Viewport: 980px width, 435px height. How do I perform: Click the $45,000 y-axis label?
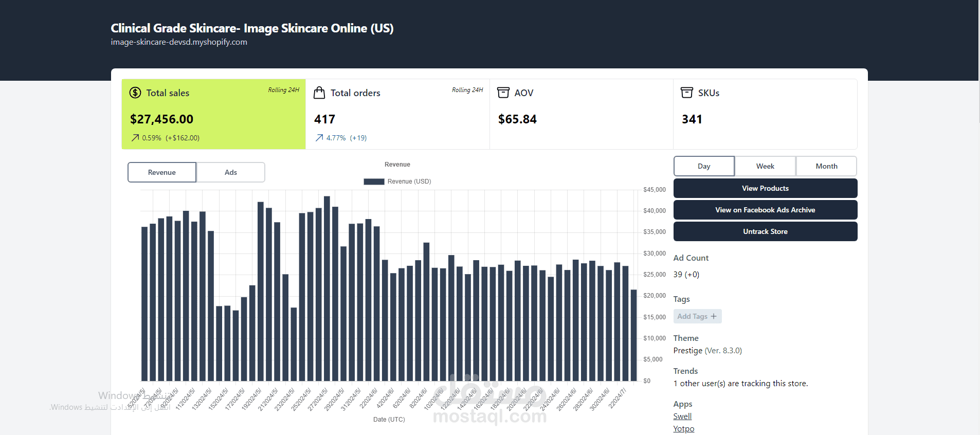point(655,190)
